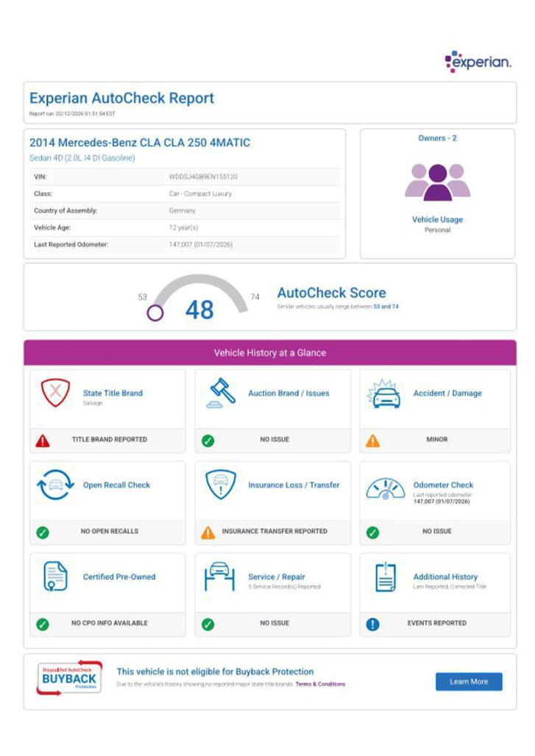Click the Buyback Protection badge image
This screenshot has width=535, height=756.
click(68, 678)
